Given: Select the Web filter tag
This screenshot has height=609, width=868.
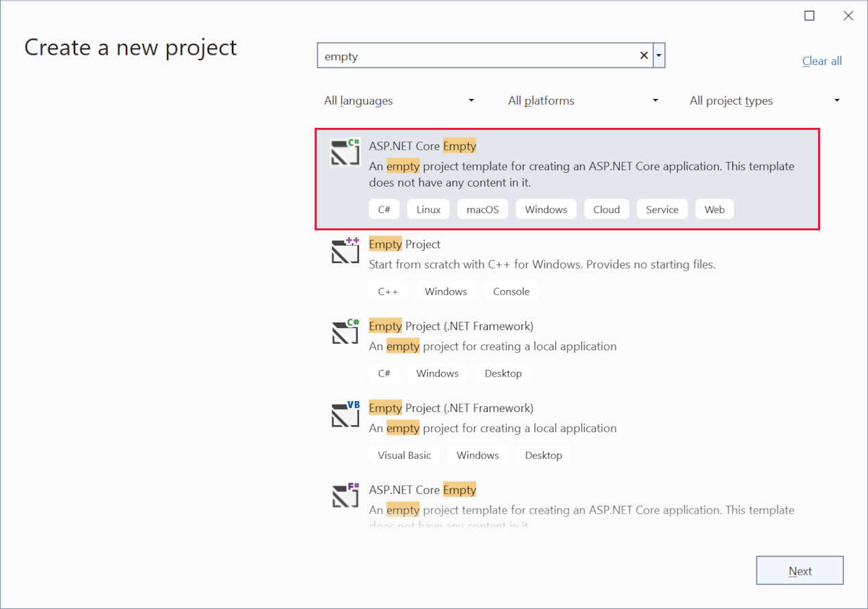Looking at the screenshot, I should (x=714, y=209).
